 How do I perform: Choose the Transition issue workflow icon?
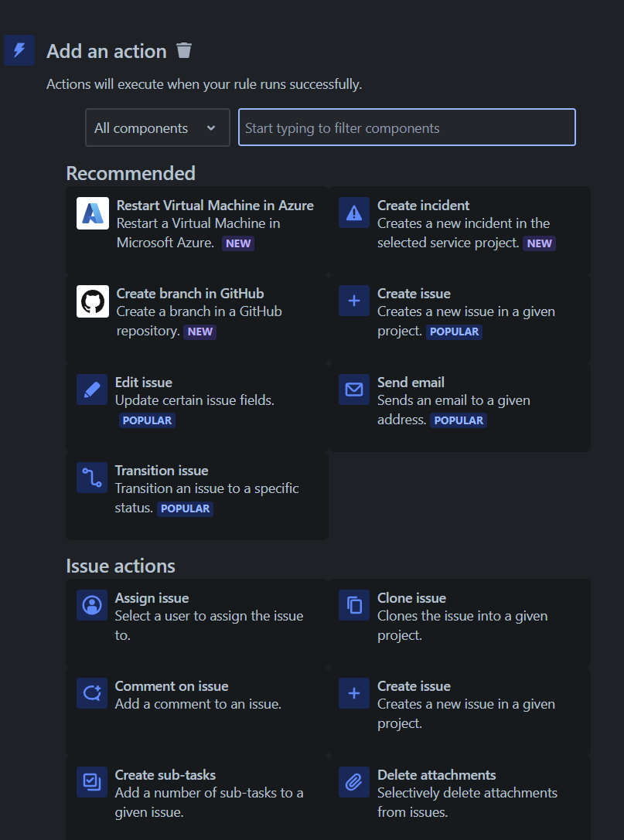click(92, 478)
